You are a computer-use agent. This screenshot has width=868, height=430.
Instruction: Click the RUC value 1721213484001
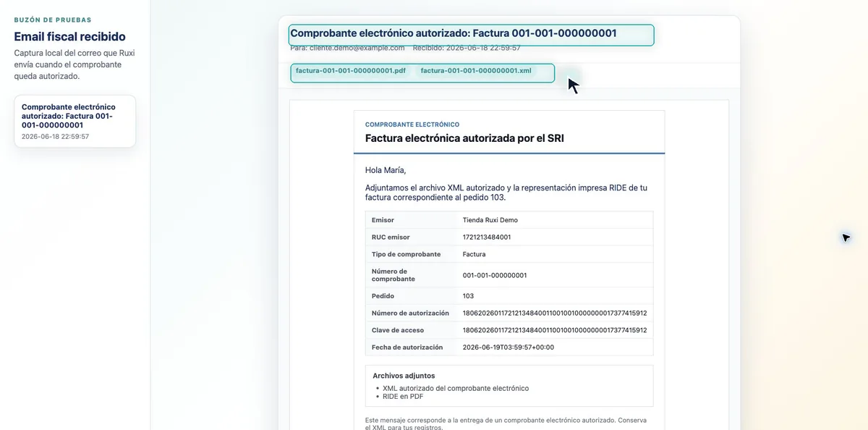(487, 237)
